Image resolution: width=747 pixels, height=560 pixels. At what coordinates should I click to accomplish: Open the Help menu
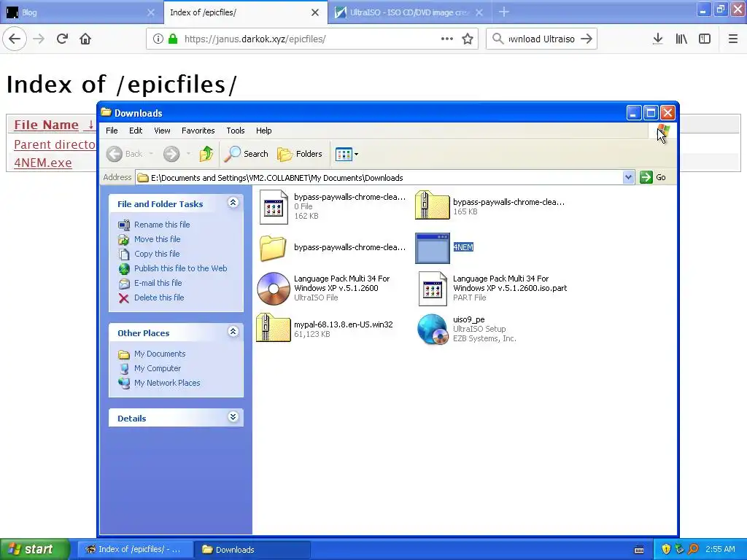click(x=263, y=131)
